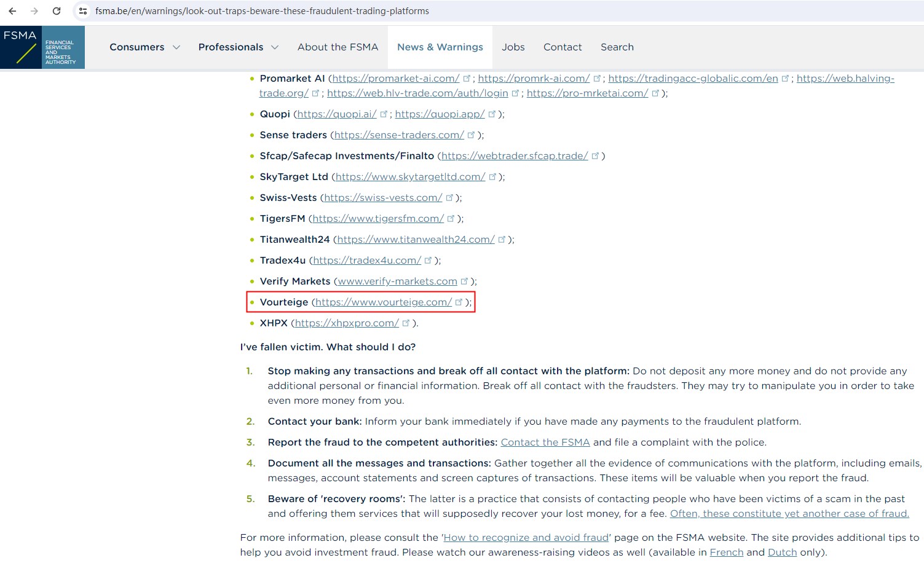Click external link icon after xhpxpro.com
The image size is (924, 563).
tap(406, 323)
